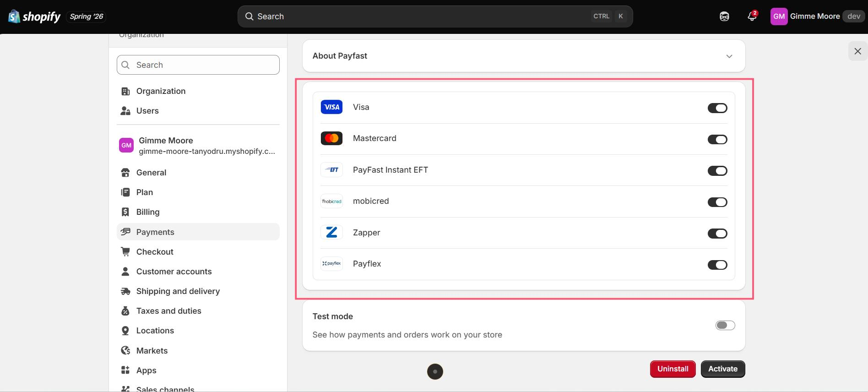Click the mobicred logo
The height and width of the screenshot is (392, 868).
(331, 201)
